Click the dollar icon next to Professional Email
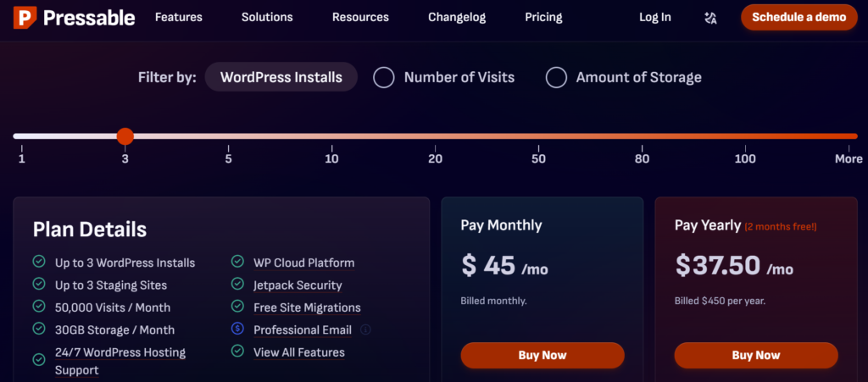This screenshot has width=868, height=382. (237, 329)
